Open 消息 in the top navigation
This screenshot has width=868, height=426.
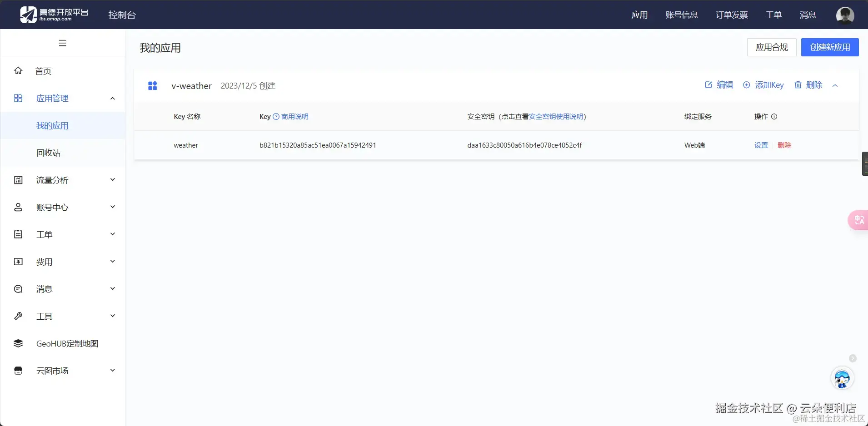808,15
